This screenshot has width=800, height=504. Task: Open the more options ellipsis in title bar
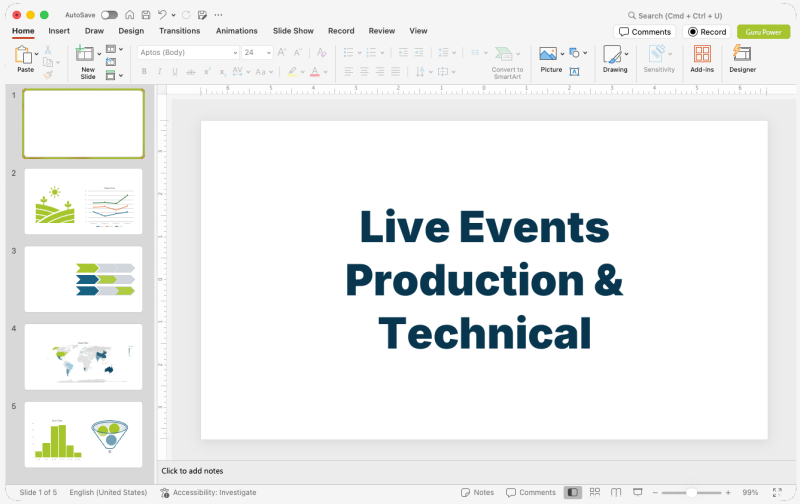point(218,15)
